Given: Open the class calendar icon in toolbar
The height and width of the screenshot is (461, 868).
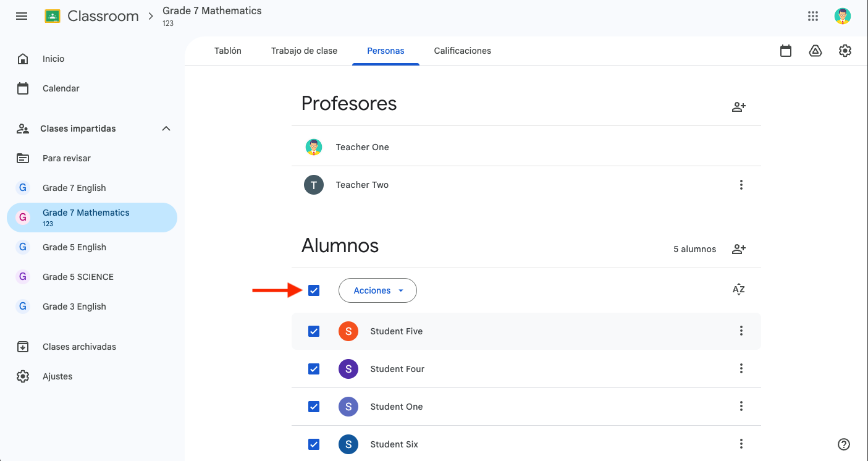Looking at the screenshot, I should (786, 51).
